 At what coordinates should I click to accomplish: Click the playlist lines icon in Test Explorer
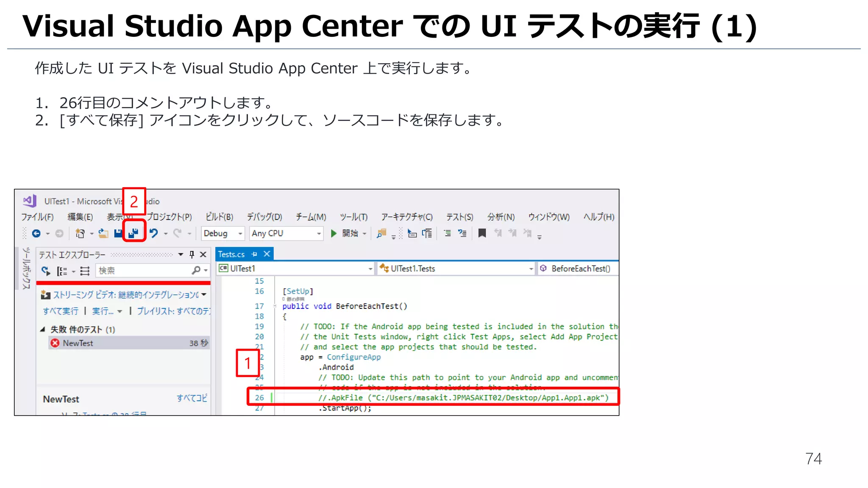[x=85, y=271]
